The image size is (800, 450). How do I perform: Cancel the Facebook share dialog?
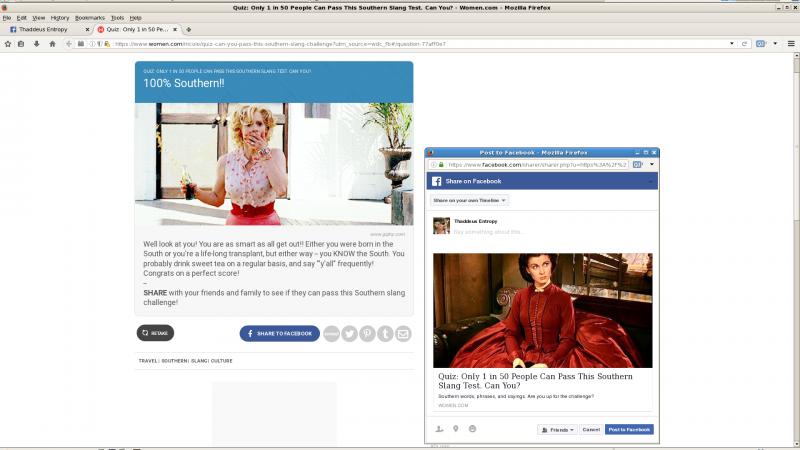pos(591,429)
